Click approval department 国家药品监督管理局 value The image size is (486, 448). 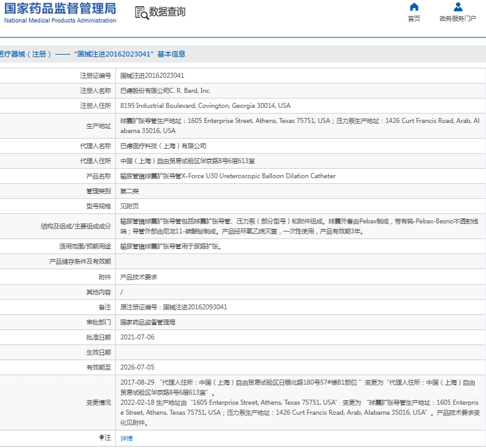click(x=148, y=322)
